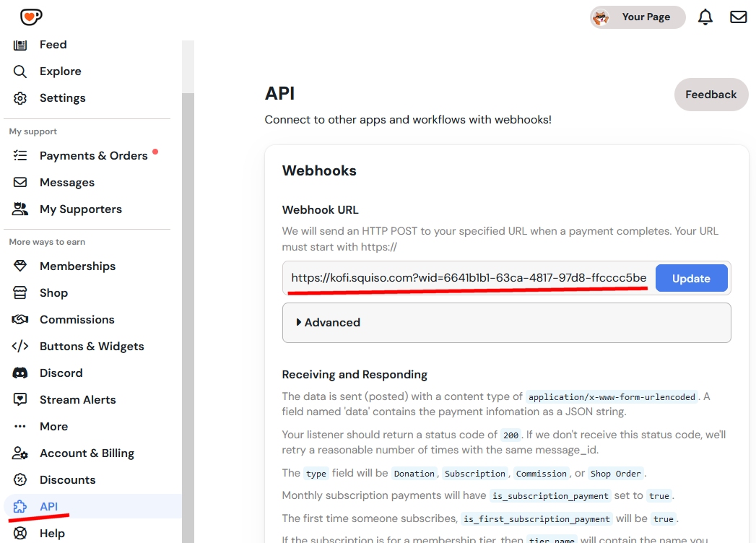756x543 pixels.
Task: Click the Discounts percent badge icon
Action: (19, 480)
